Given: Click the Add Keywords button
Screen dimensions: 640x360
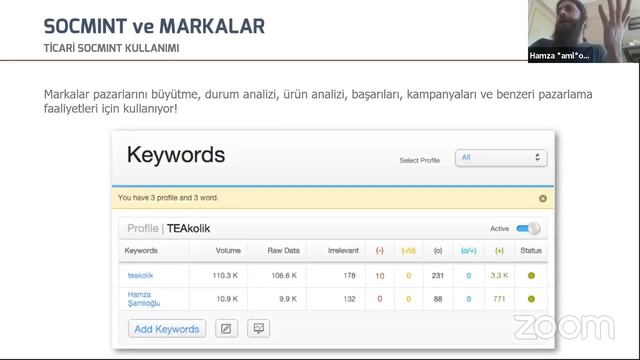Looking at the screenshot, I should click(x=167, y=329).
